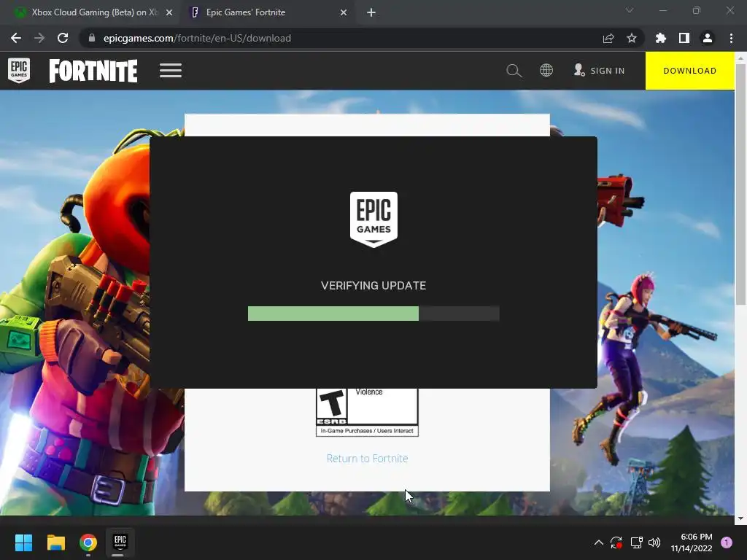Open the volume speaker tray icon
The height and width of the screenshot is (560, 747).
point(654,542)
